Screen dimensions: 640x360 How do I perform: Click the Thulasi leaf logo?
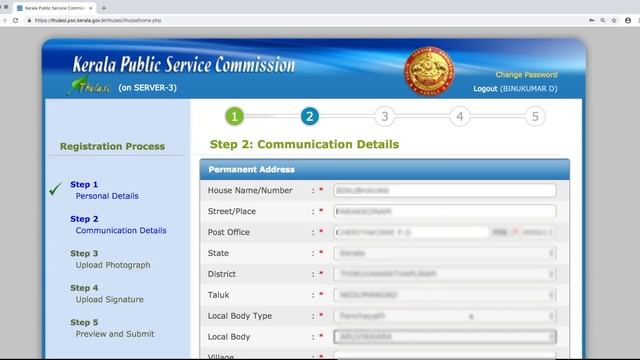[x=89, y=86]
